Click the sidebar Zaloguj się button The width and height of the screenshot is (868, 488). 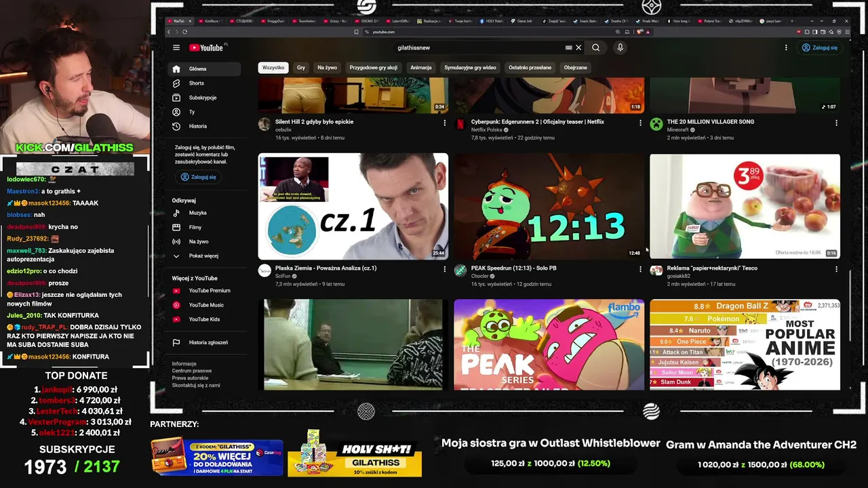point(198,177)
